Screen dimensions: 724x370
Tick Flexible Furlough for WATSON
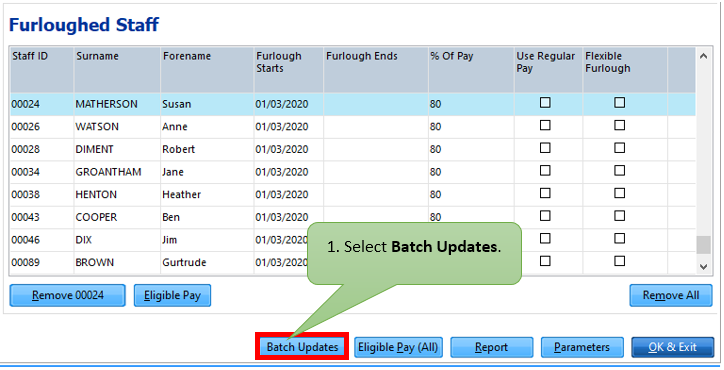pos(620,125)
